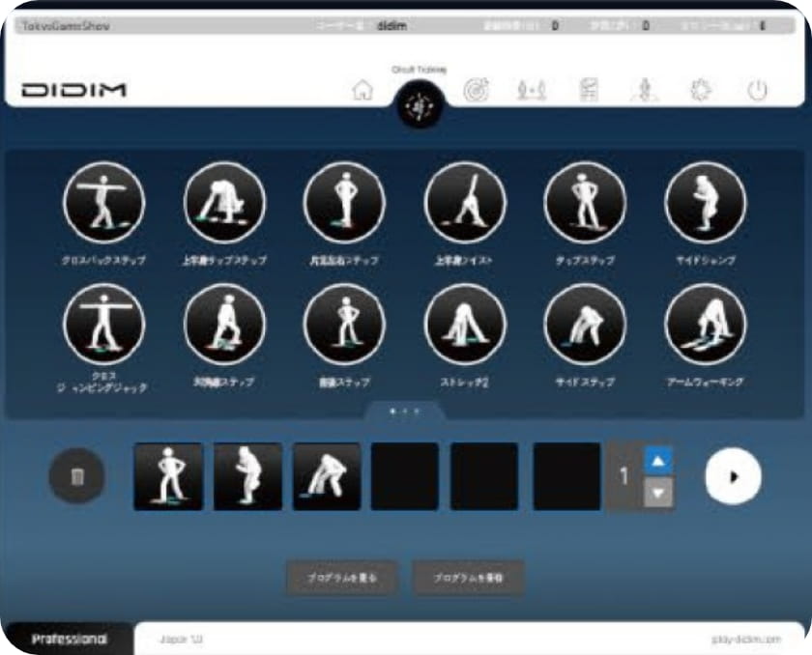Image resolution: width=812 pixels, height=655 pixels.
Task: Click the power icon in top bar
Action: click(x=757, y=91)
